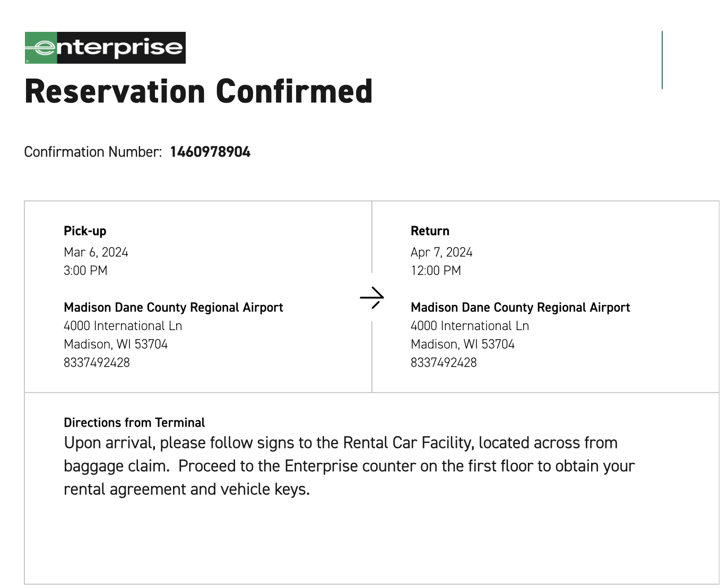Viewport: 728px width, 588px height.
Task: Call the pick-up phone number 8337492428
Action: (x=97, y=362)
